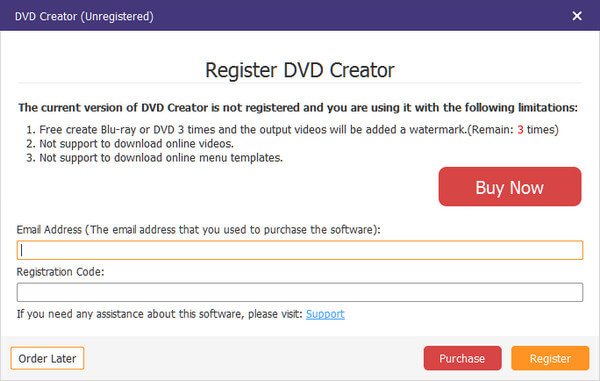Viewport: 600px width, 381px height.
Task: Click the 'Registration Code:' label
Action: click(x=60, y=272)
